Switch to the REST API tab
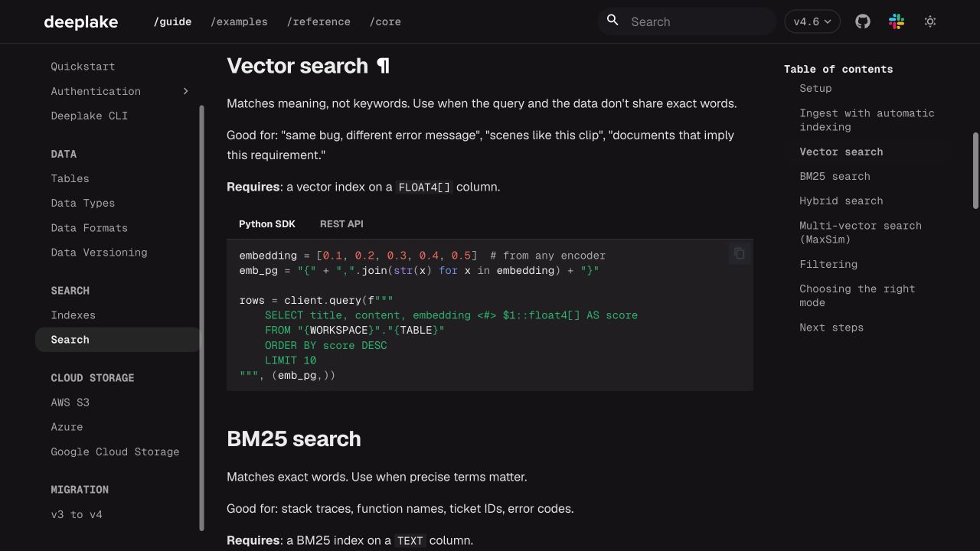This screenshot has height=551, width=980. point(341,224)
